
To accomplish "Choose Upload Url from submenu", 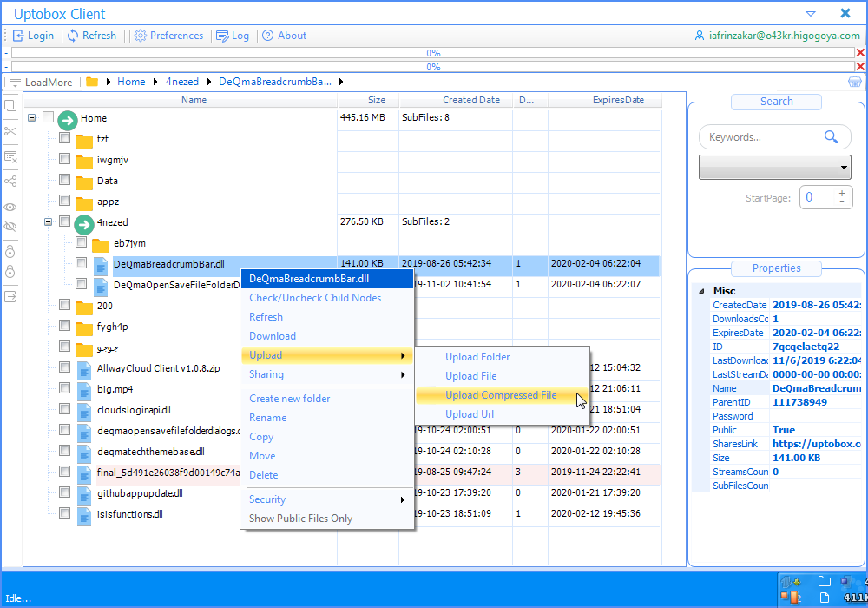I will [x=470, y=414].
